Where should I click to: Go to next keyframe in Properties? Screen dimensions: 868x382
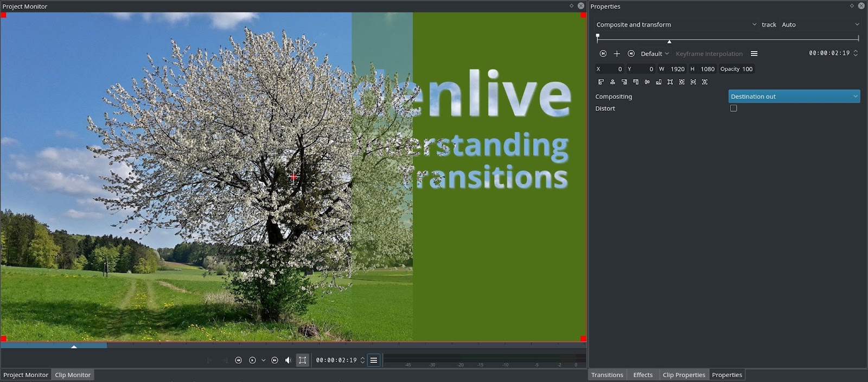pyautogui.click(x=631, y=54)
